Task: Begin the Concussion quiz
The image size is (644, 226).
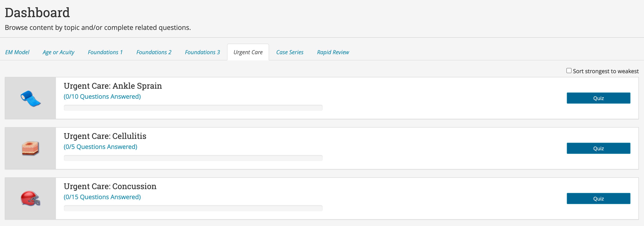Action: [598, 198]
